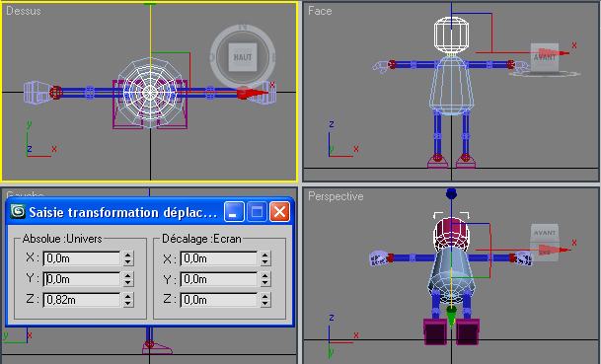Screen dimensions: 601x364
Task: Click the Décalage Y value field
Action: tap(219, 279)
